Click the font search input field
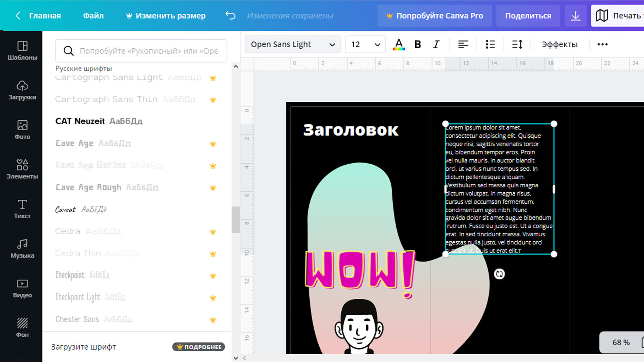Screen dimensions: 644x362 click(x=141, y=51)
